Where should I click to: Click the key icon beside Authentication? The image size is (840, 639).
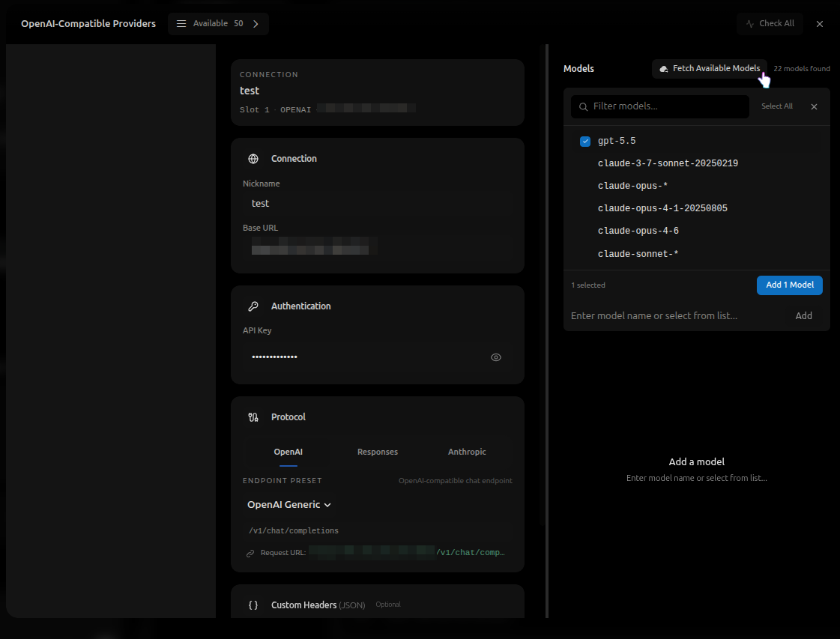(x=253, y=306)
